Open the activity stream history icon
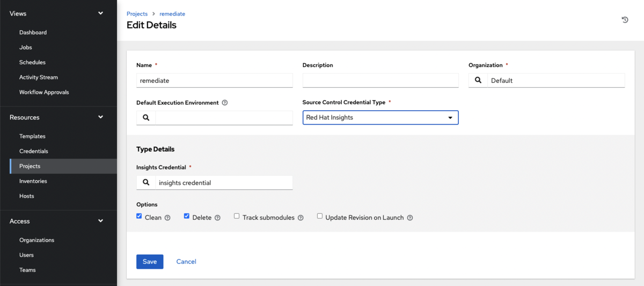 click(x=625, y=20)
